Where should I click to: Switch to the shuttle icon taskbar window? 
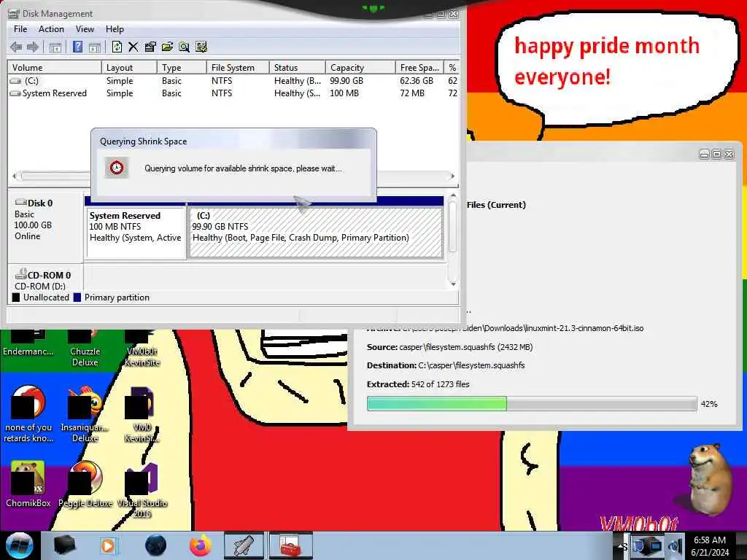(x=244, y=545)
